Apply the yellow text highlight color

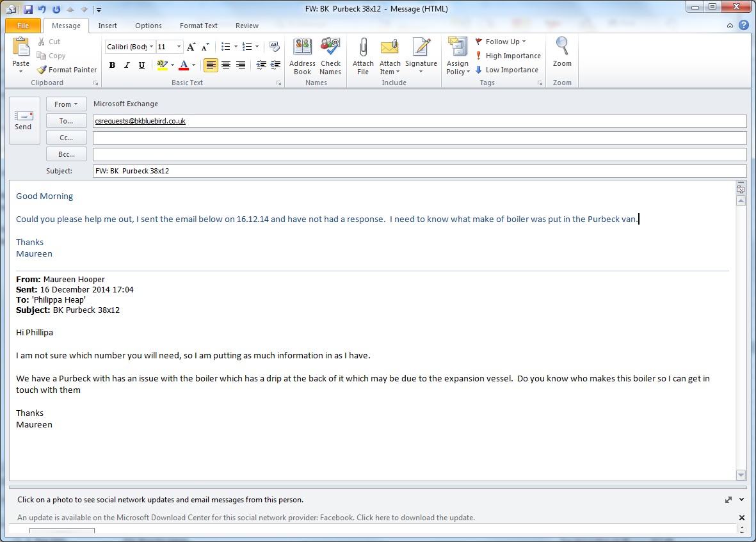tap(162, 65)
